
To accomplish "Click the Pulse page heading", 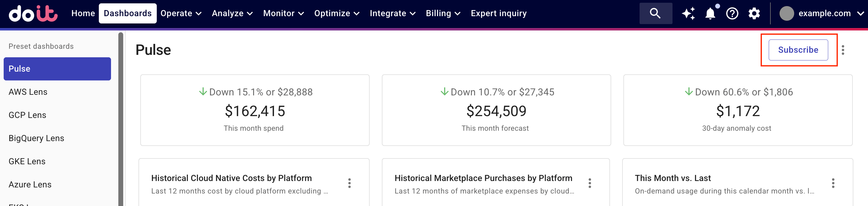I will click(x=153, y=50).
